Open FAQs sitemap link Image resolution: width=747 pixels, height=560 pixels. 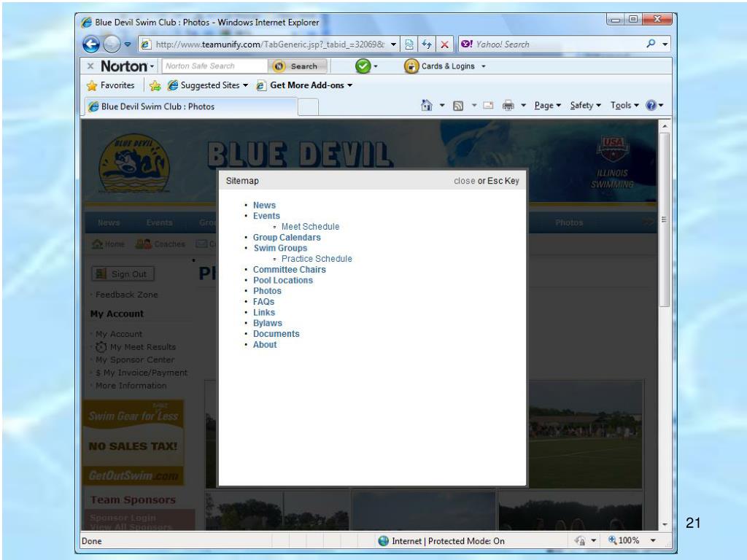pyautogui.click(x=263, y=302)
